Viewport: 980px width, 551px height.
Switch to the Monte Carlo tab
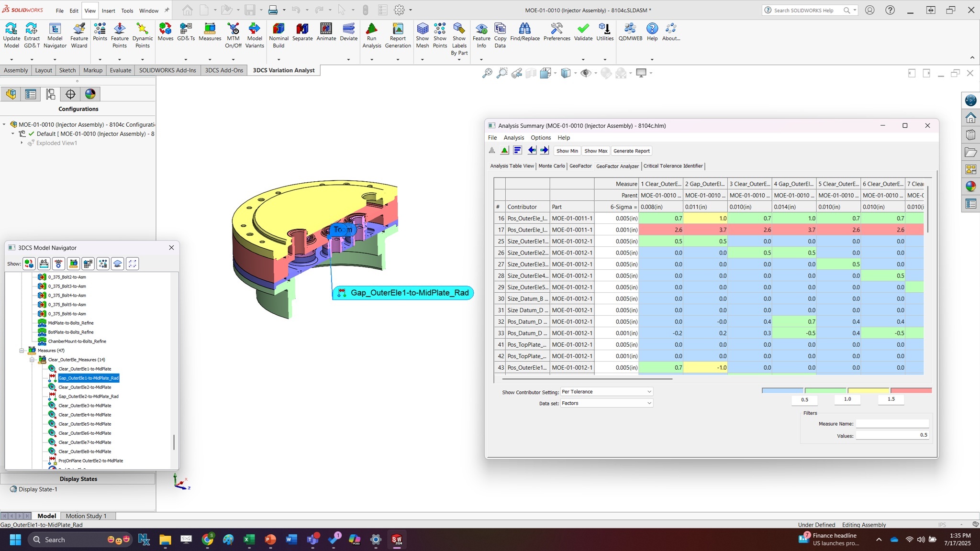coord(551,166)
